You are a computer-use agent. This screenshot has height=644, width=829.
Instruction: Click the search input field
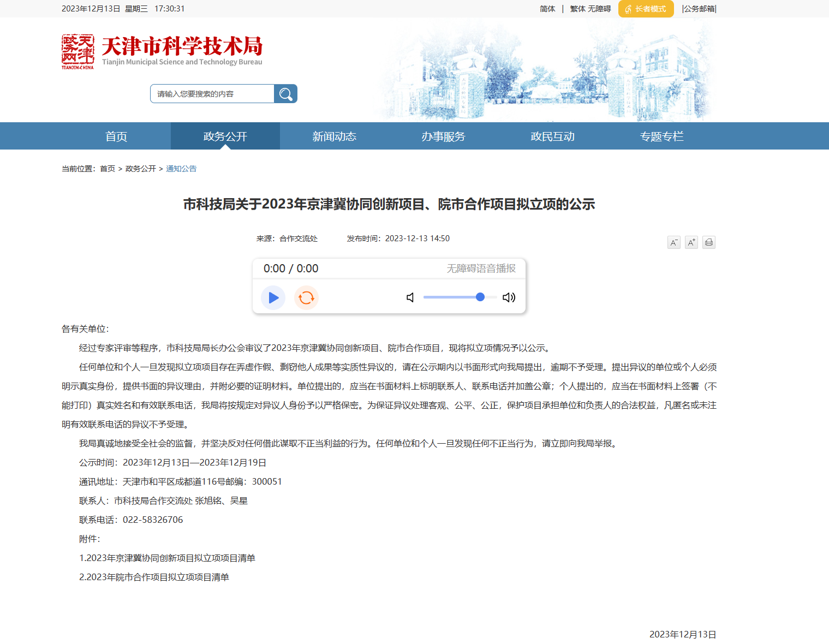(213, 94)
